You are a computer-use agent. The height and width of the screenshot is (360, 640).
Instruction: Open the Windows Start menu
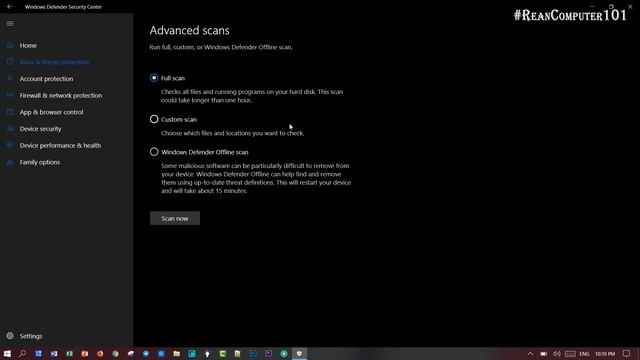coord(7,353)
